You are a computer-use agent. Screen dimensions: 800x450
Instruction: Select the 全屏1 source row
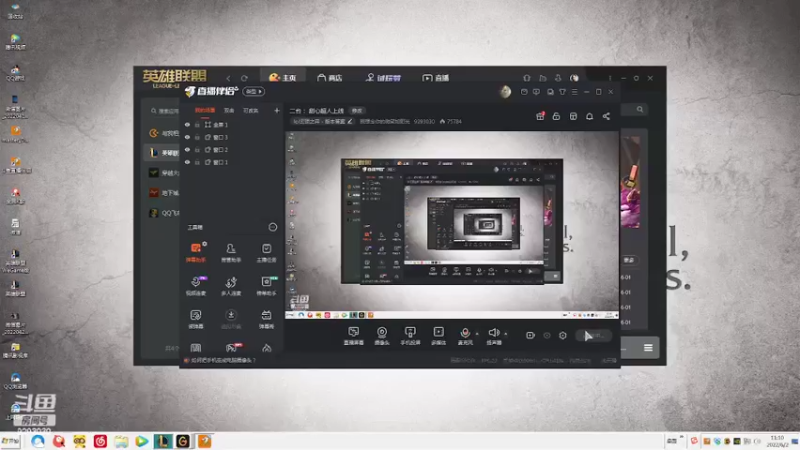232,124
